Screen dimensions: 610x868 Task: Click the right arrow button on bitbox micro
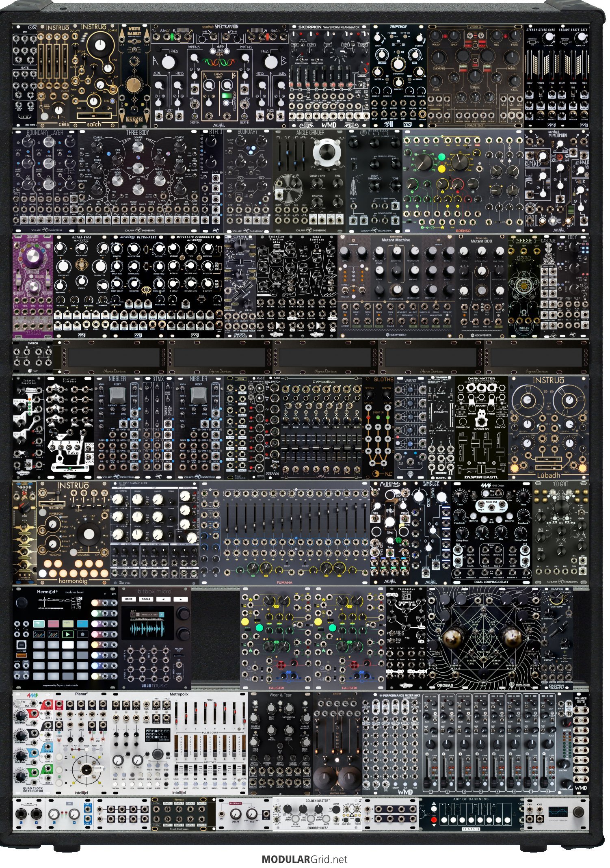[x=180, y=599]
